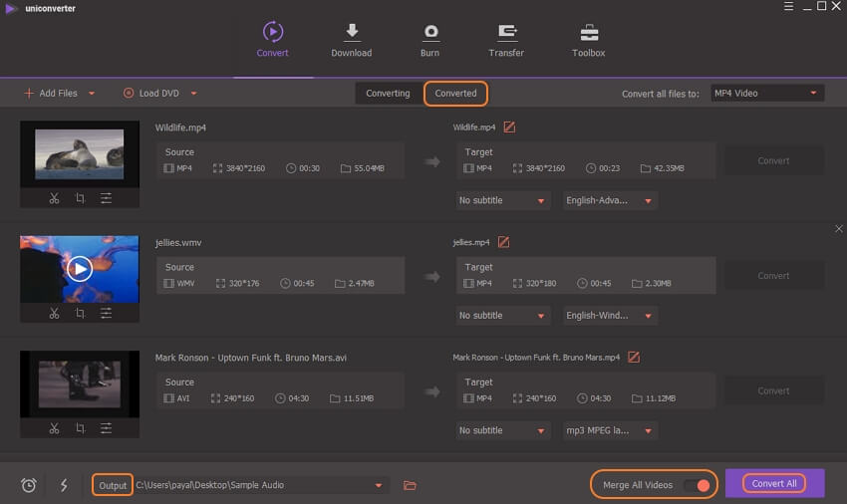Viewport: 847px width, 504px height.
Task: Click the crop icon under jellies.wmv thumbnail
Action: [80, 313]
